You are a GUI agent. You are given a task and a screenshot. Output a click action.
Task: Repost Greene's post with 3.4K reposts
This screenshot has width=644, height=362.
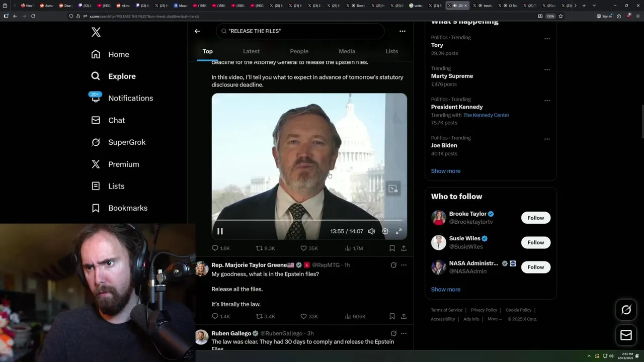pyautogui.click(x=265, y=317)
